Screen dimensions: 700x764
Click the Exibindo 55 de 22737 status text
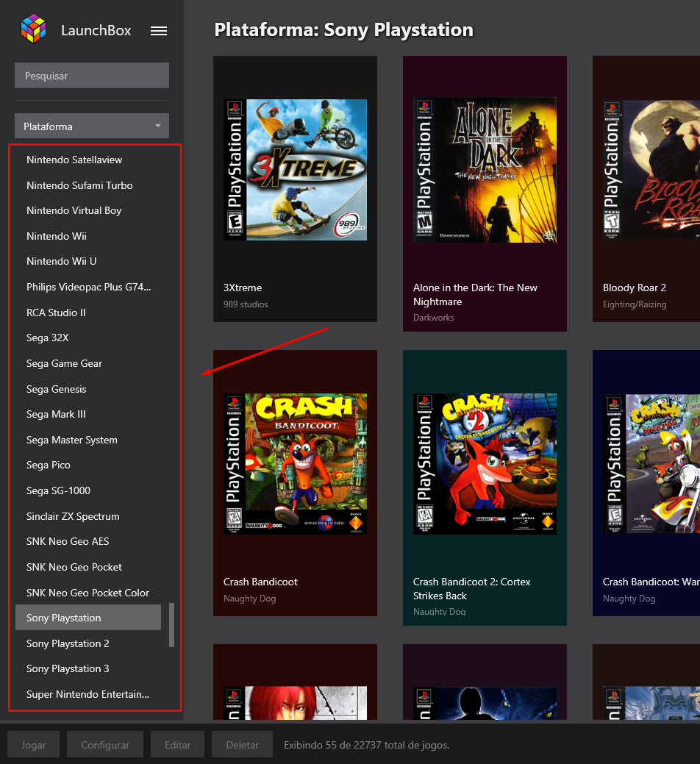366,745
